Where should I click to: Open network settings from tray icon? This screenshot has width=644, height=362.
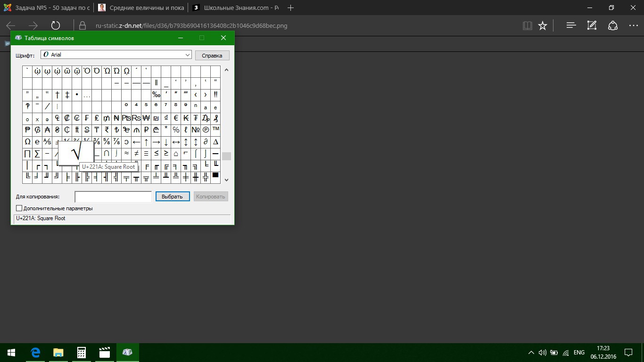(x=566, y=353)
